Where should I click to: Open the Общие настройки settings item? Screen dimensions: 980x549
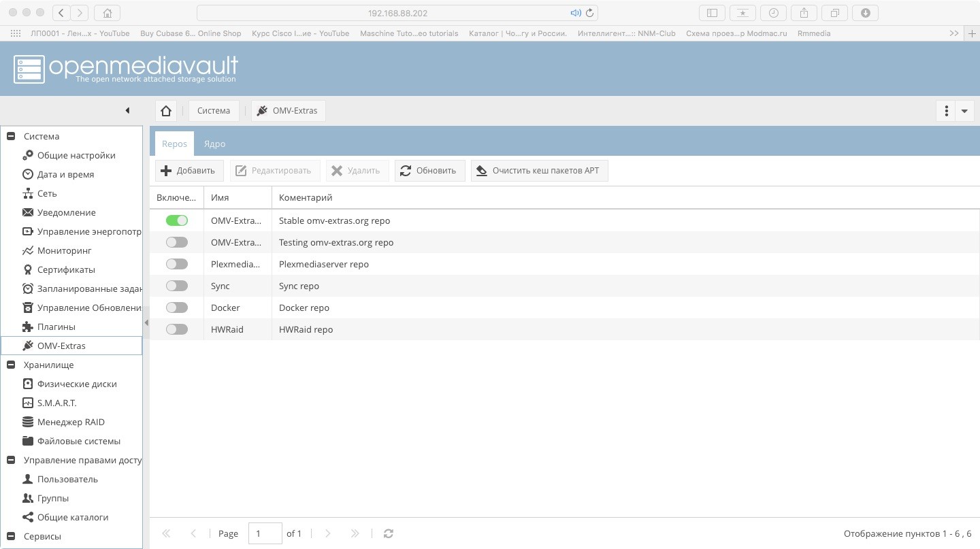click(76, 155)
